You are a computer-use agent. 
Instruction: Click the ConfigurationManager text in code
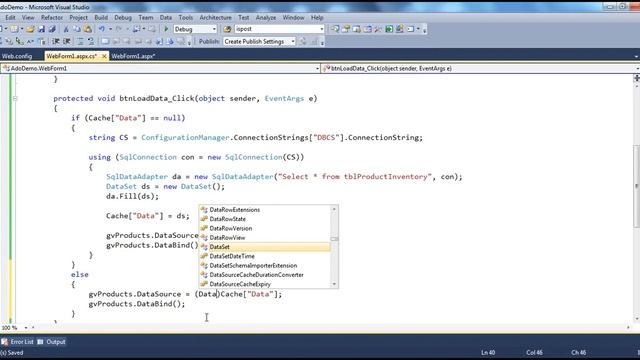tap(185, 138)
